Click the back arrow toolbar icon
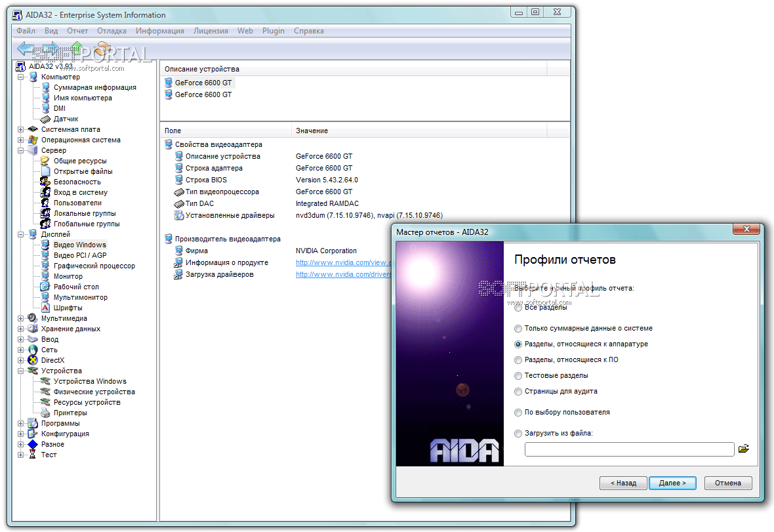The height and width of the screenshot is (532, 774). pyautogui.click(x=25, y=49)
